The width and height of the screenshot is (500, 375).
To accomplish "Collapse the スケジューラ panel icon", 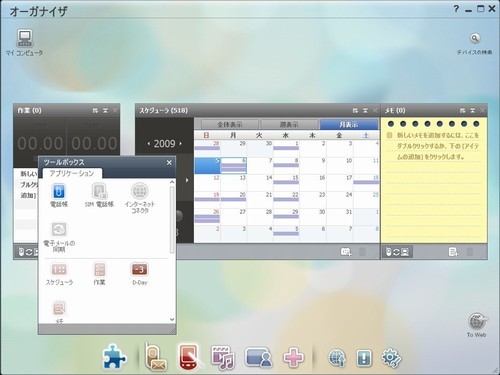I will pyautogui.click(x=365, y=111).
